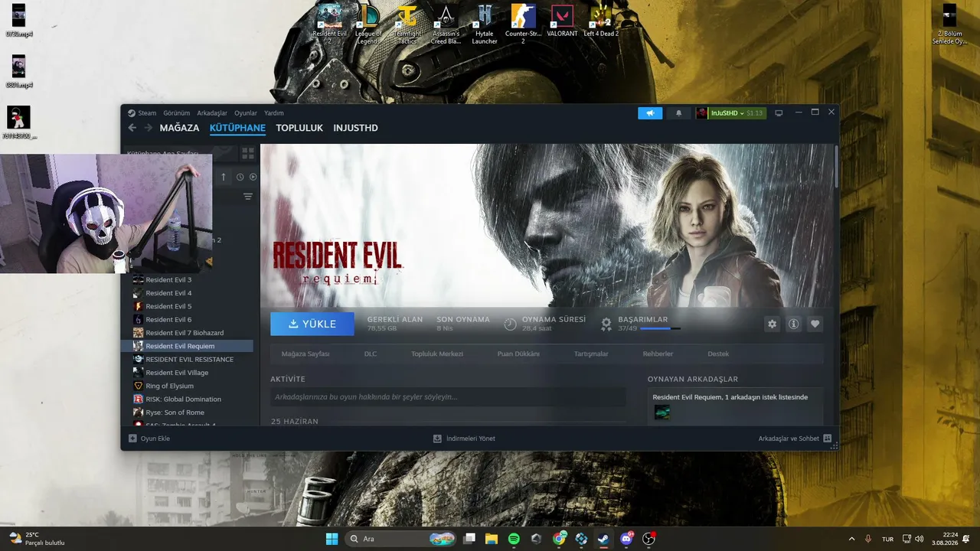Go back with Steam's back arrow
Viewport: 980px width, 551px height.
(132, 128)
